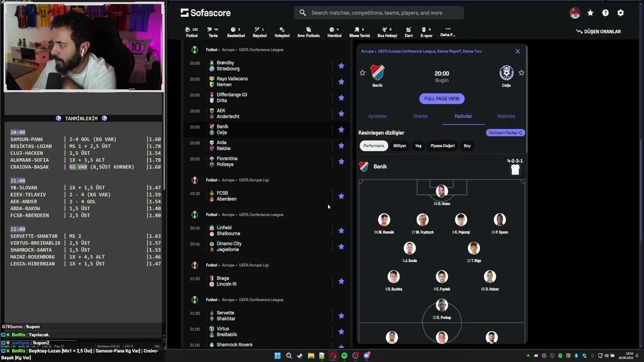Open Discord from the taskbar
The height and width of the screenshot is (362, 644).
tap(366, 356)
